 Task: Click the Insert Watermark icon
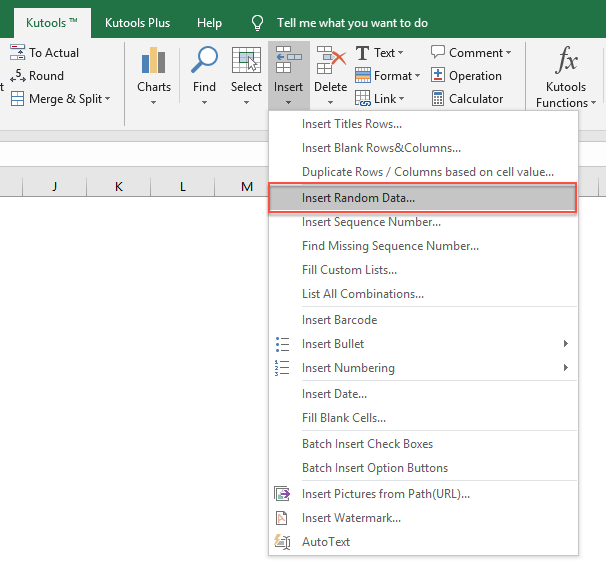tap(281, 518)
